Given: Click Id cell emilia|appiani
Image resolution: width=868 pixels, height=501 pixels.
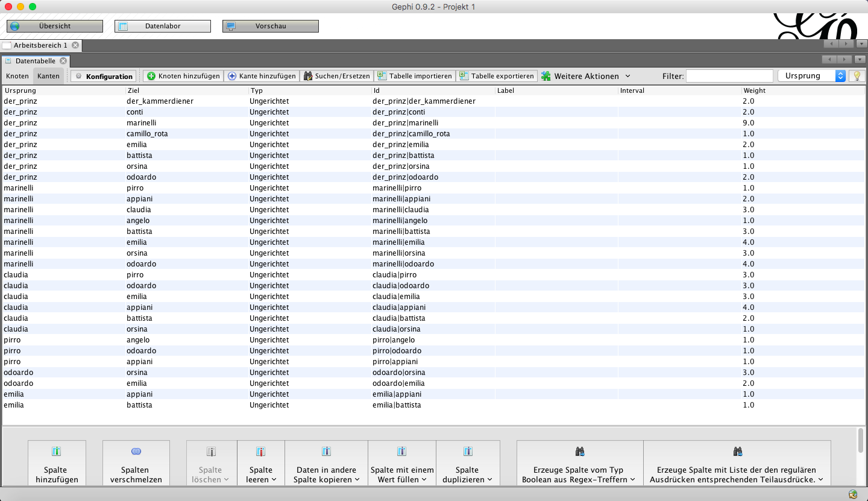Looking at the screenshot, I should pos(433,394).
